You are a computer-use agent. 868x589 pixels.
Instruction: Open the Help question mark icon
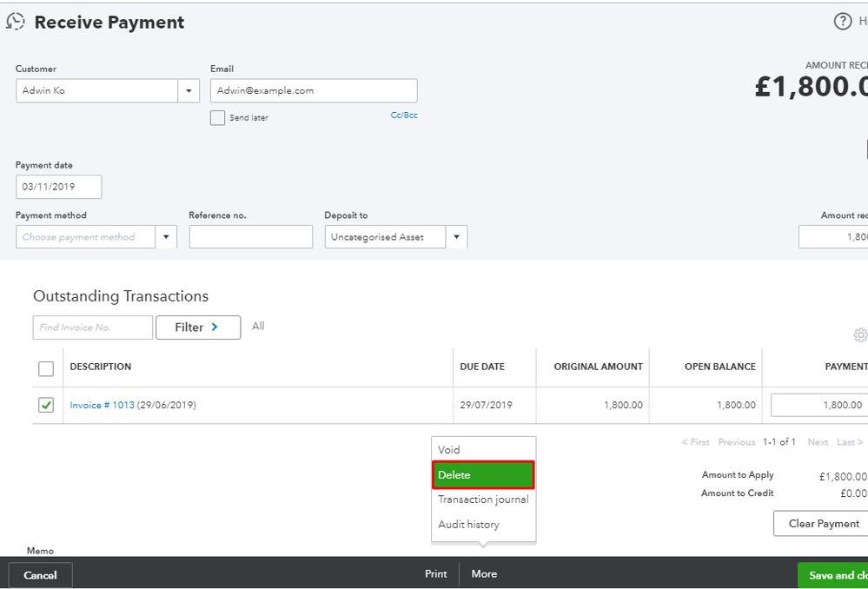pos(842,22)
